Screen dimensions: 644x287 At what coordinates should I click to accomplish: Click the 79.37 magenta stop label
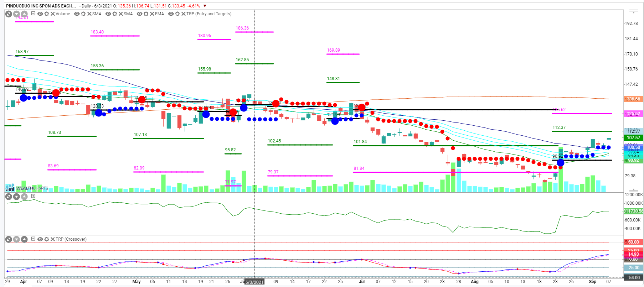click(x=273, y=172)
